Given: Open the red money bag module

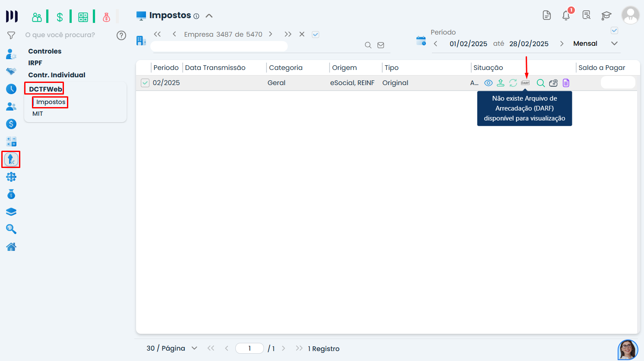Looking at the screenshot, I should (106, 17).
